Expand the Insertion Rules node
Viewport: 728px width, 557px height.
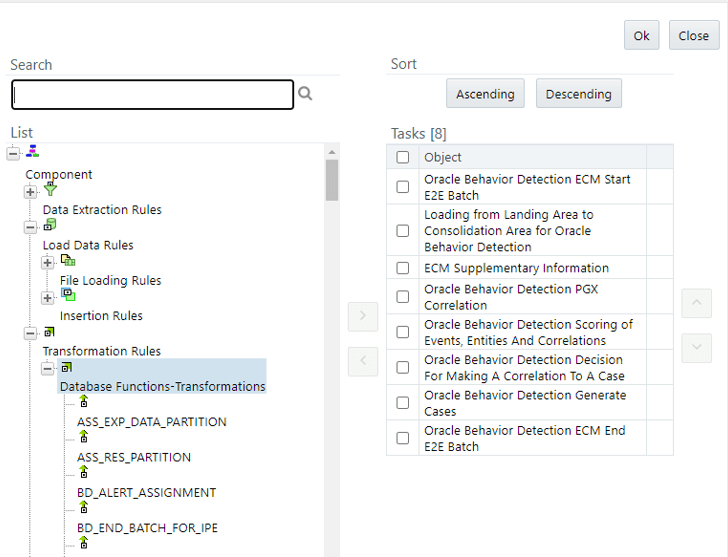point(47,298)
